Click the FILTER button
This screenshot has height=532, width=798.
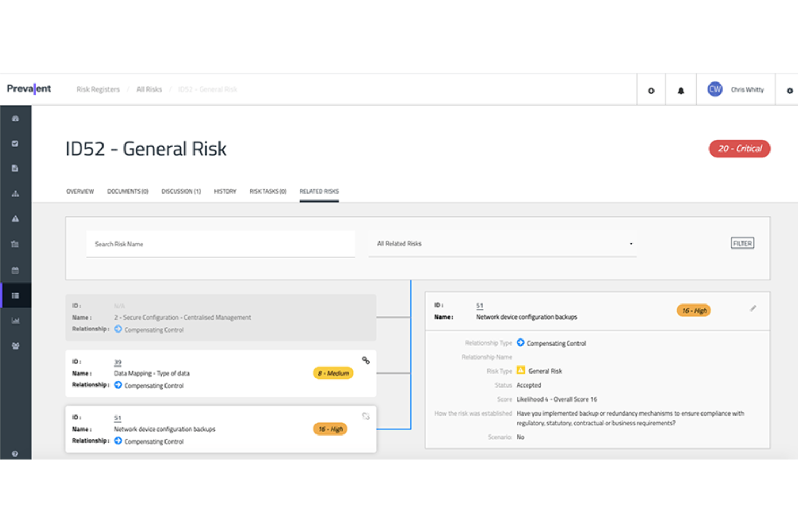(742, 243)
